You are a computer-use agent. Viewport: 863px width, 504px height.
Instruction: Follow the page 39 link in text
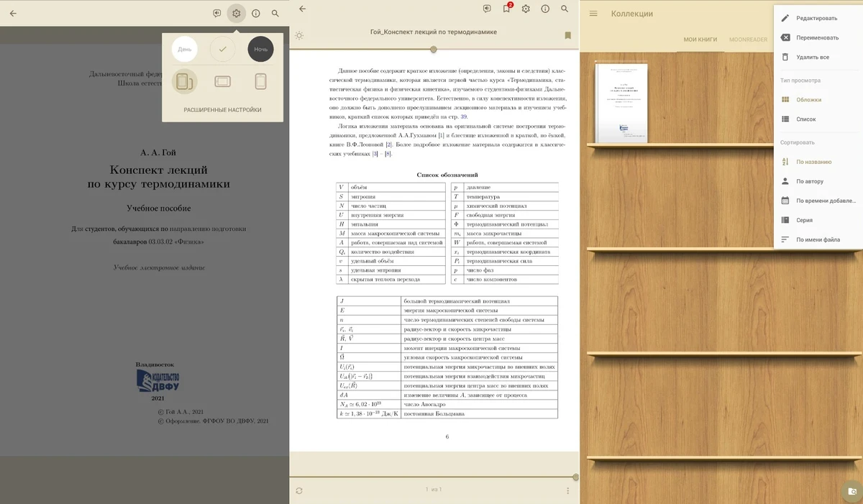[464, 116]
